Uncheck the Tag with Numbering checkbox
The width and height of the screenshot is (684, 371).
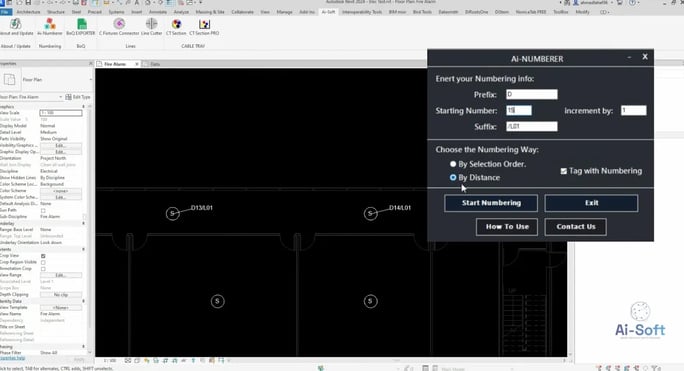click(564, 171)
